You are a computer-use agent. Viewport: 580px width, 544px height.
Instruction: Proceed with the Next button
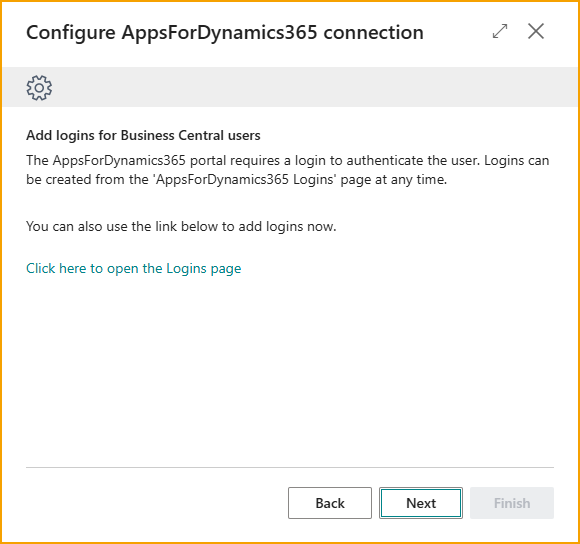coord(421,503)
